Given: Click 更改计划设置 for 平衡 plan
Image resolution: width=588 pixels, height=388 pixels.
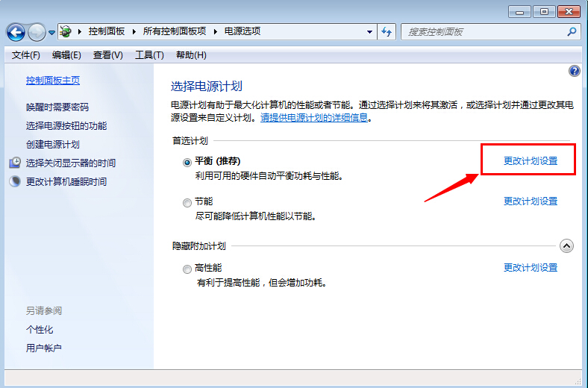Looking at the screenshot, I should click(531, 161).
